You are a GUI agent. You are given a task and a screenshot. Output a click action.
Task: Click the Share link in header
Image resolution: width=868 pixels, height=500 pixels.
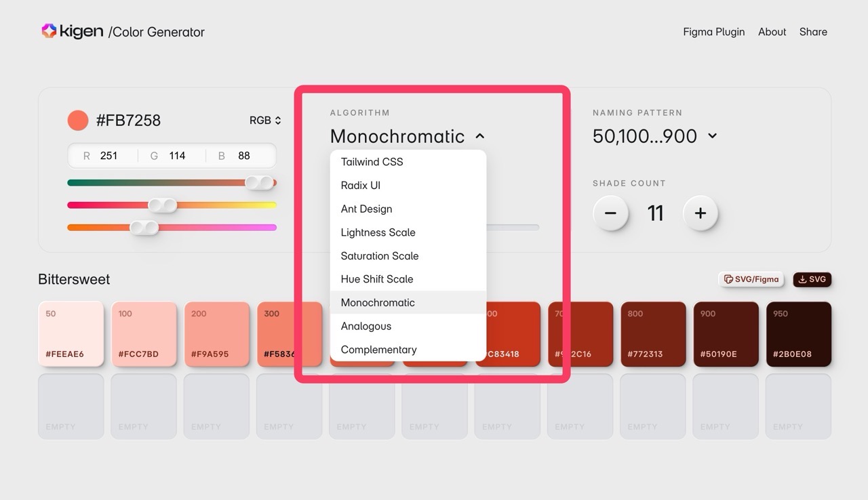[812, 32]
